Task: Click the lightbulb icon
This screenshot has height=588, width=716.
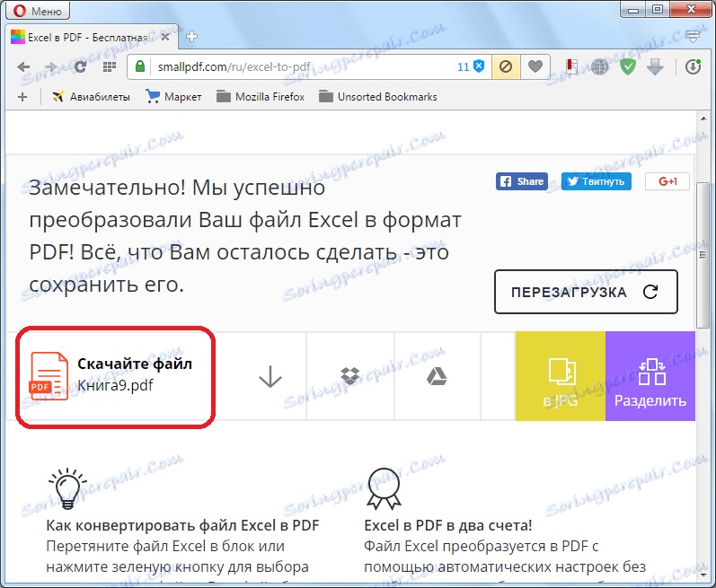Action: tap(67, 488)
